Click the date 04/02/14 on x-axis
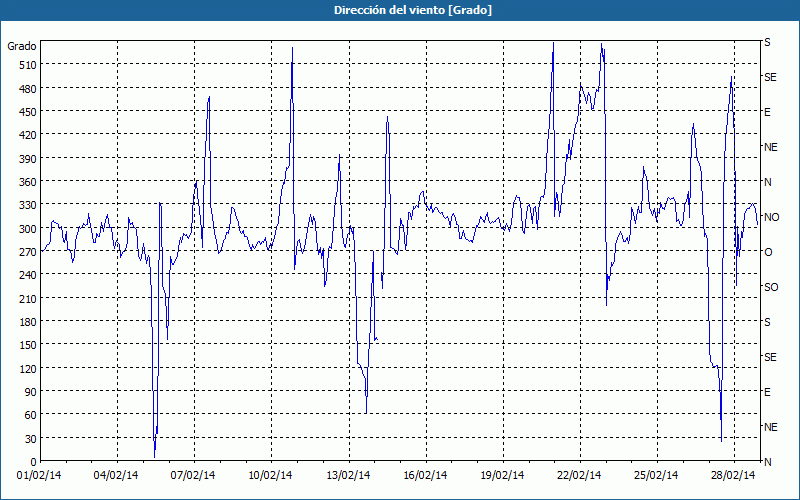800x500 pixels. (x=116, y=476)
